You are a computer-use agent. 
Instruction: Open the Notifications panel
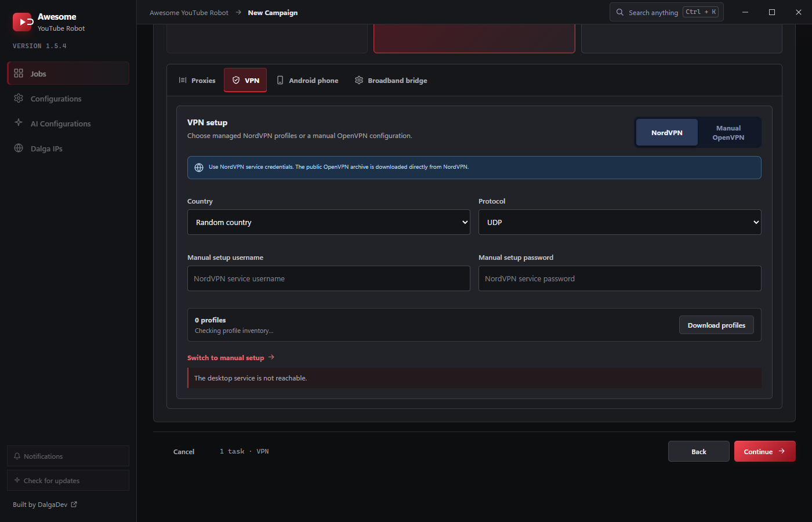click(x=68, y=456)
